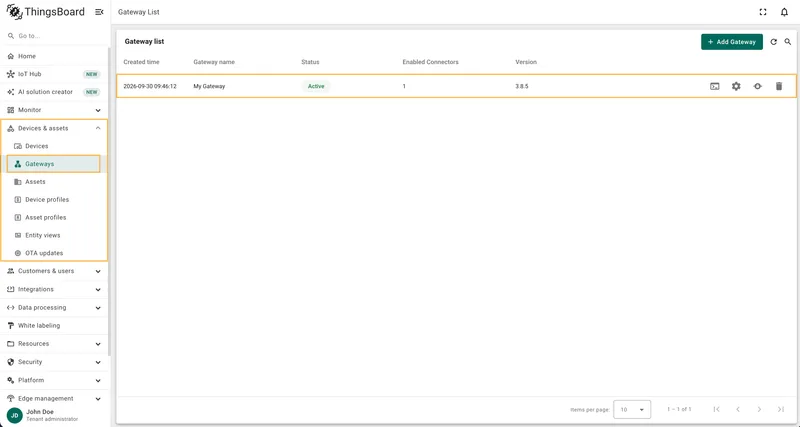
Task: Expand the Platform menu
Action: [54, 380]
